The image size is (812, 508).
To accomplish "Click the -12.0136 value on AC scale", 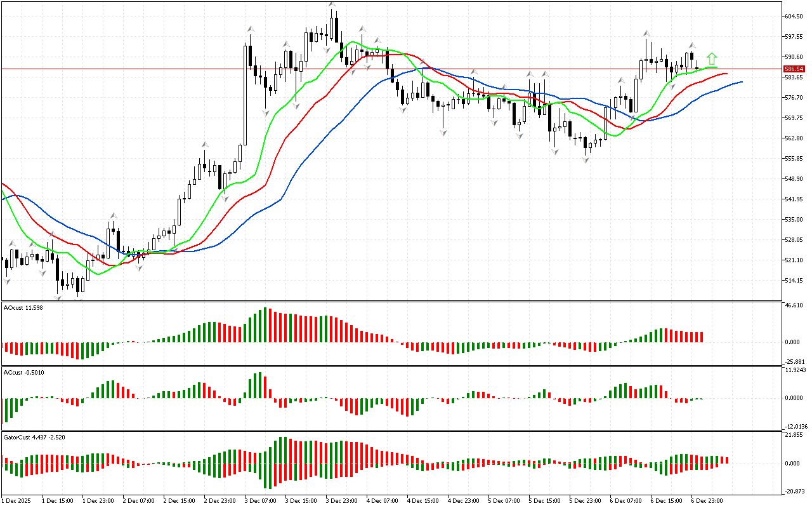I will tap(796, 426).
